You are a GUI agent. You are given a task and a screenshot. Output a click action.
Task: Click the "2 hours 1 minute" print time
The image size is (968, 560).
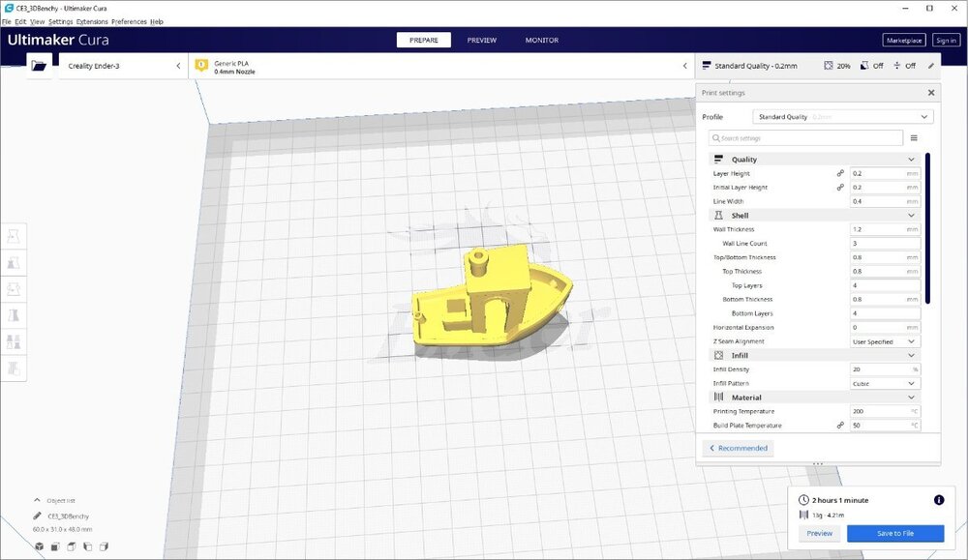[x=840, y=500]
